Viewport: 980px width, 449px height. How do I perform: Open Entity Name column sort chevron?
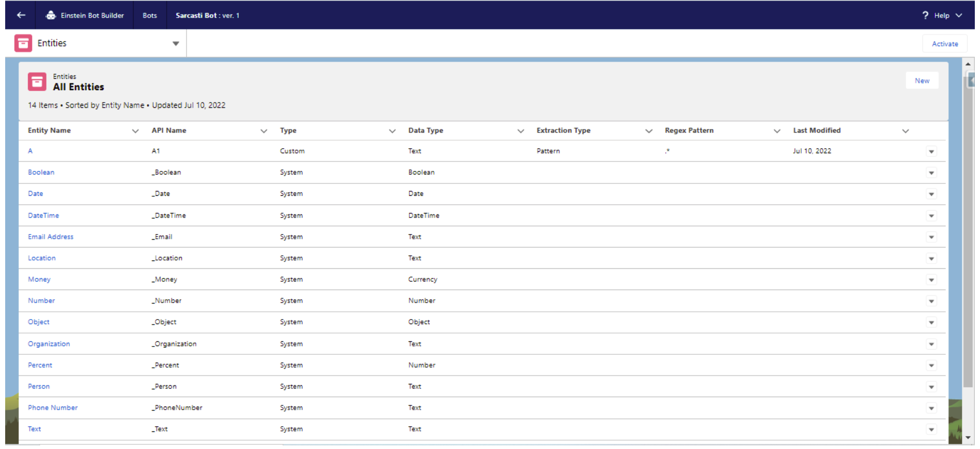(x=135, y=131)
